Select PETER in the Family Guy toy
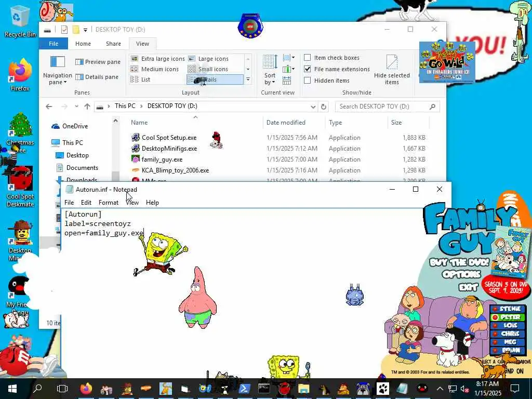The image size is (532, 399). 508,317
